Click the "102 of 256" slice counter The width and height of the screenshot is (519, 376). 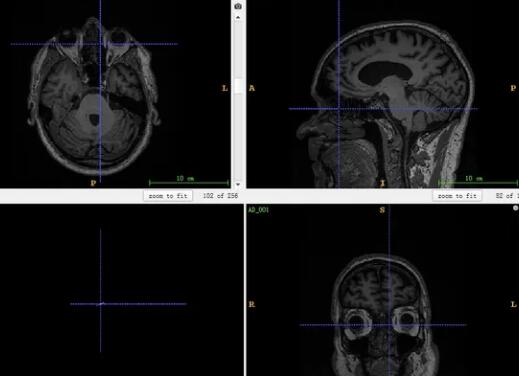[220, 196]
